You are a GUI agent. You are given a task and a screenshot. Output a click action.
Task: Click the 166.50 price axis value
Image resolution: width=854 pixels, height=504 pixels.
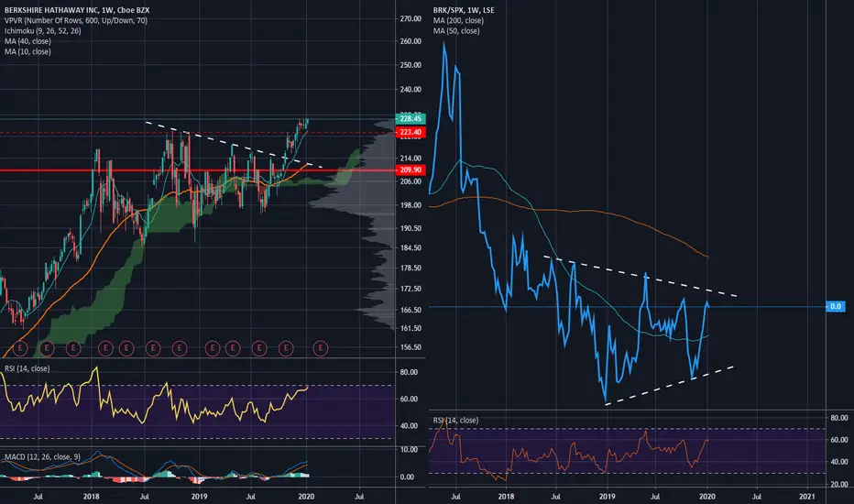pyautogui.click(x=411, y=310)
